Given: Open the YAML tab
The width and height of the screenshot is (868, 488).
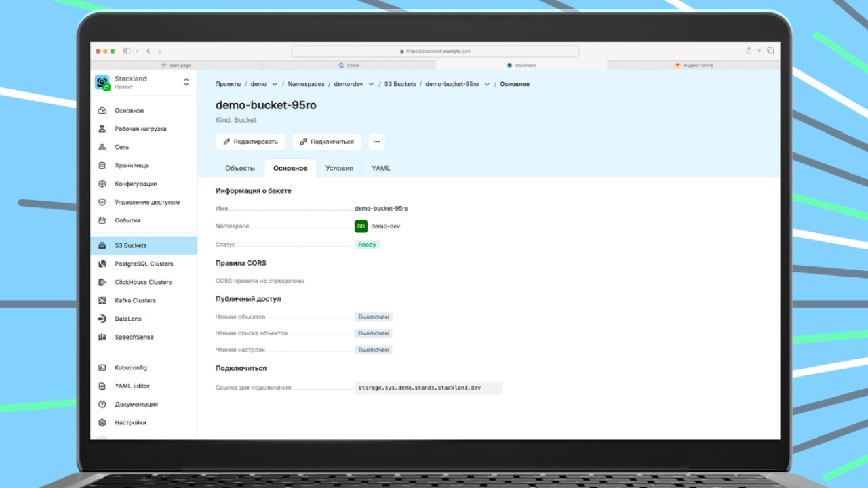Looking at the screenshot, I should [x=380, y=168].
